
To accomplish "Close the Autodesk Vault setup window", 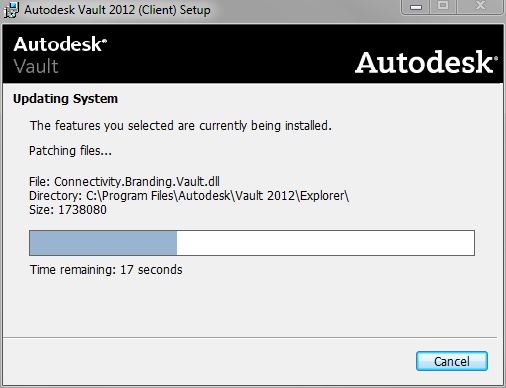I will [x=480, y=6].
